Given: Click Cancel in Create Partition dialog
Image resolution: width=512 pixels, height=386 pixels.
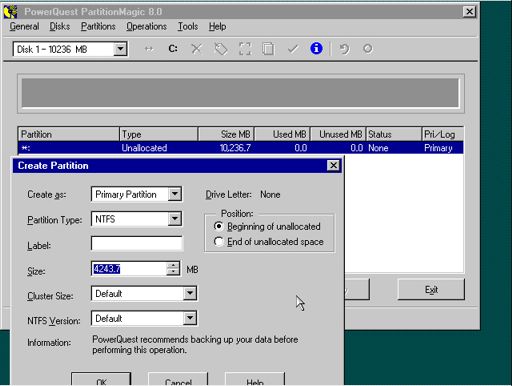Looking at the screenshot, I should point(178,379).
